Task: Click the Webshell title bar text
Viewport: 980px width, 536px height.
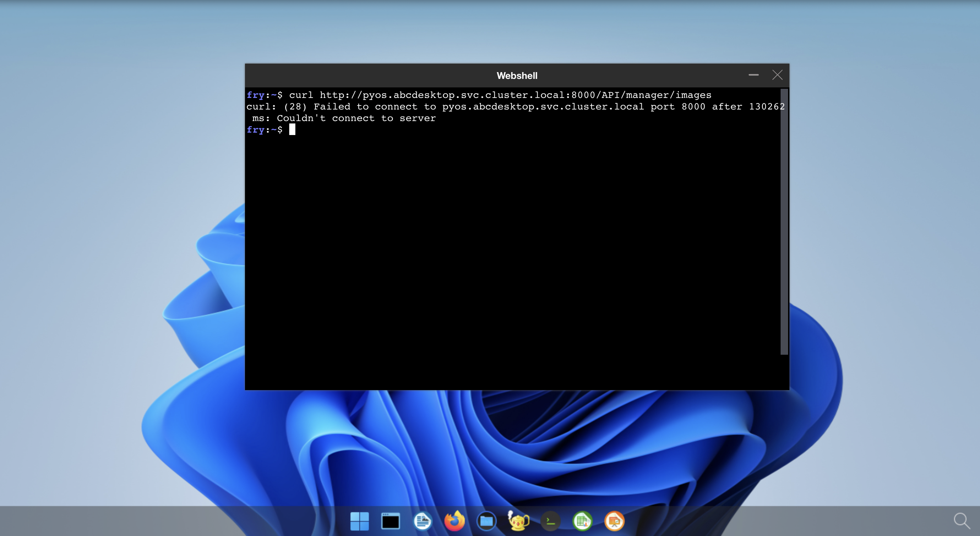Action: [x=517, y=76]
